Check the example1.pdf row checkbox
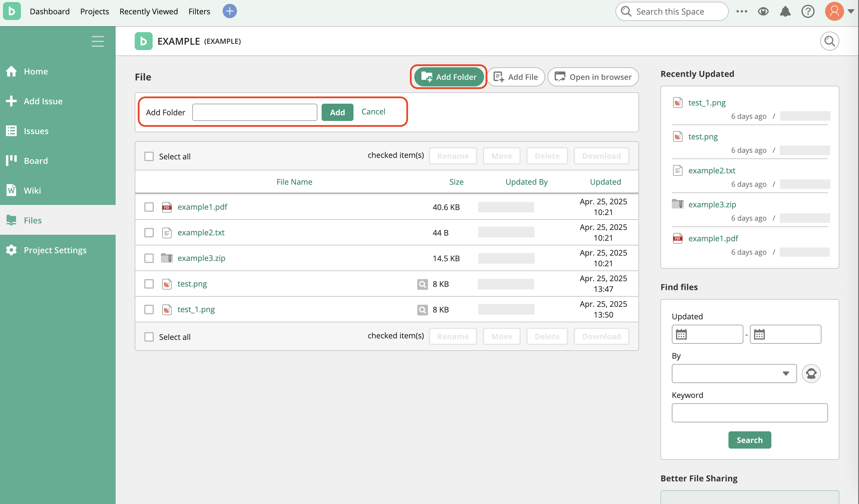Screen dimensions: 859x504 point(149,207)
